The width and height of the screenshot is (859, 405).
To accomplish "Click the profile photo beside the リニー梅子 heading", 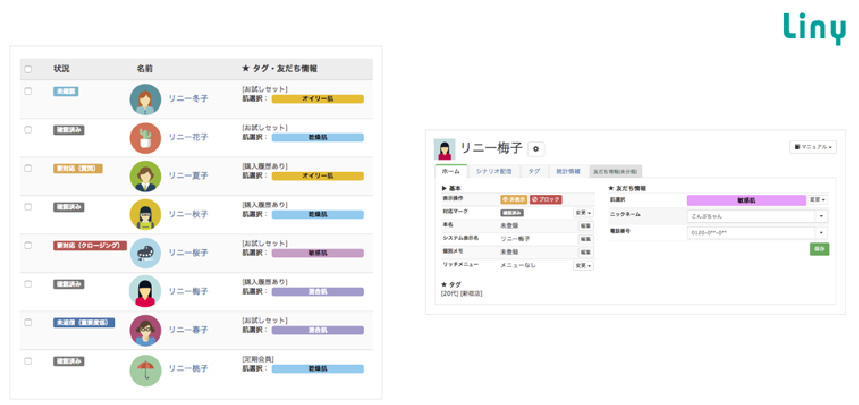I will [x=444, y=149].
